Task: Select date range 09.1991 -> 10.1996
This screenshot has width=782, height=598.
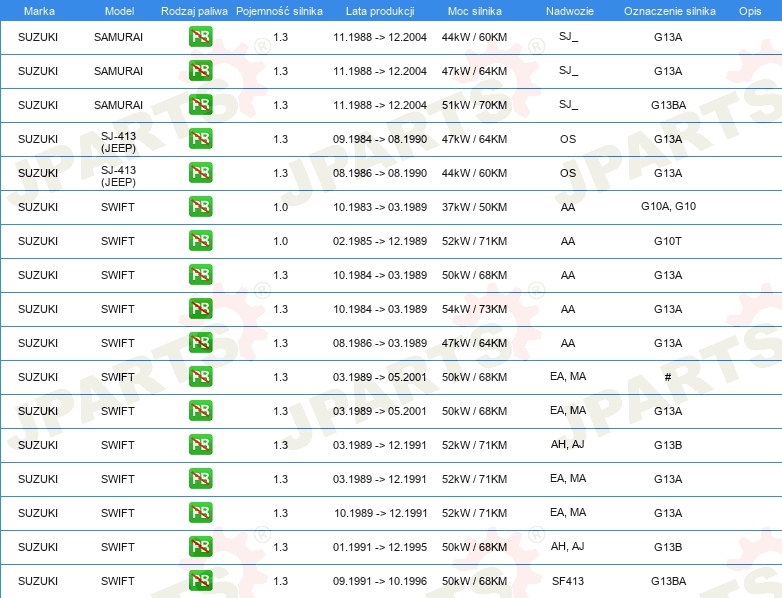Action: (380, 581)
